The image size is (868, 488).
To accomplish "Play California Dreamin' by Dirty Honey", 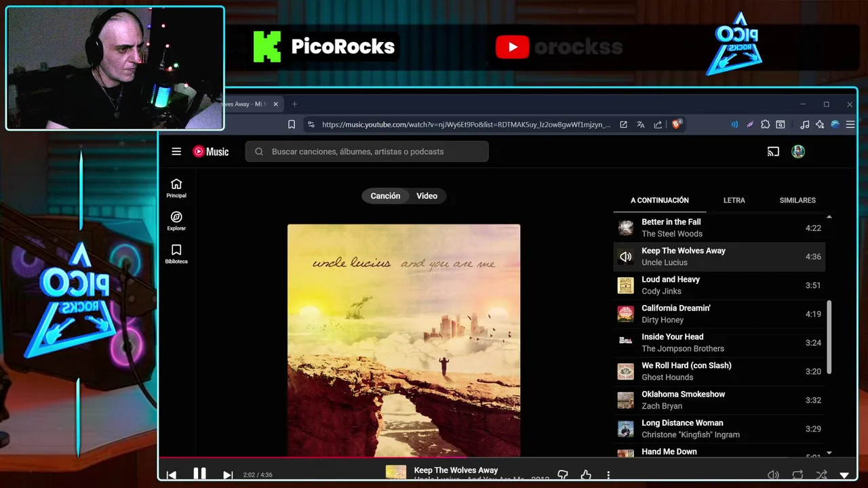I will 719,314.
